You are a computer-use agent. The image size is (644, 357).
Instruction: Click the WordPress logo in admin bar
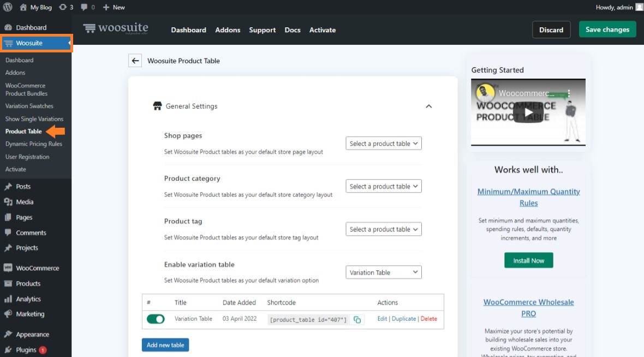[8, 7]
